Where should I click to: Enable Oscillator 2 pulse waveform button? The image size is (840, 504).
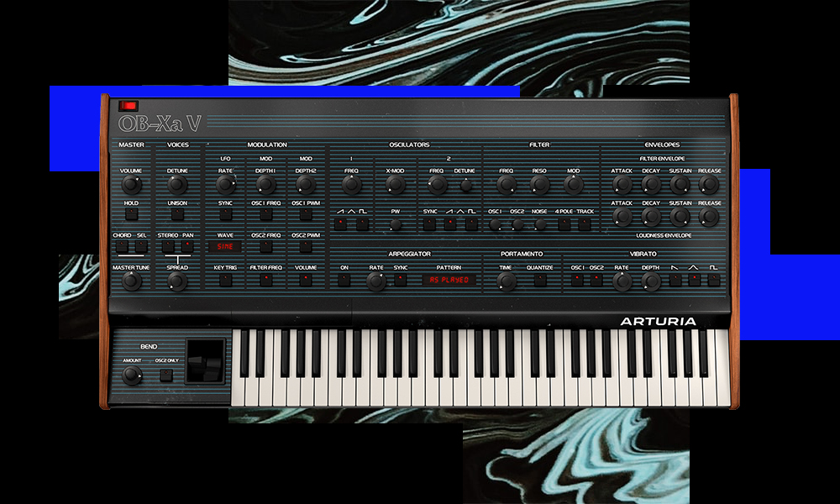point(471,224)
